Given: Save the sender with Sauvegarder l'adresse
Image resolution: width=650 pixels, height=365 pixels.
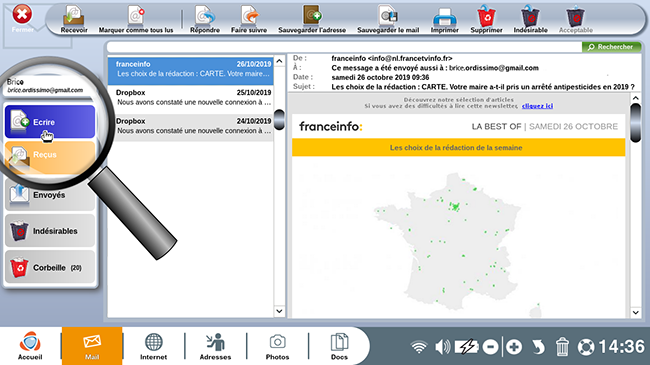Looking at the screenshot, I should pyautogui.click(x=312, y=19).
